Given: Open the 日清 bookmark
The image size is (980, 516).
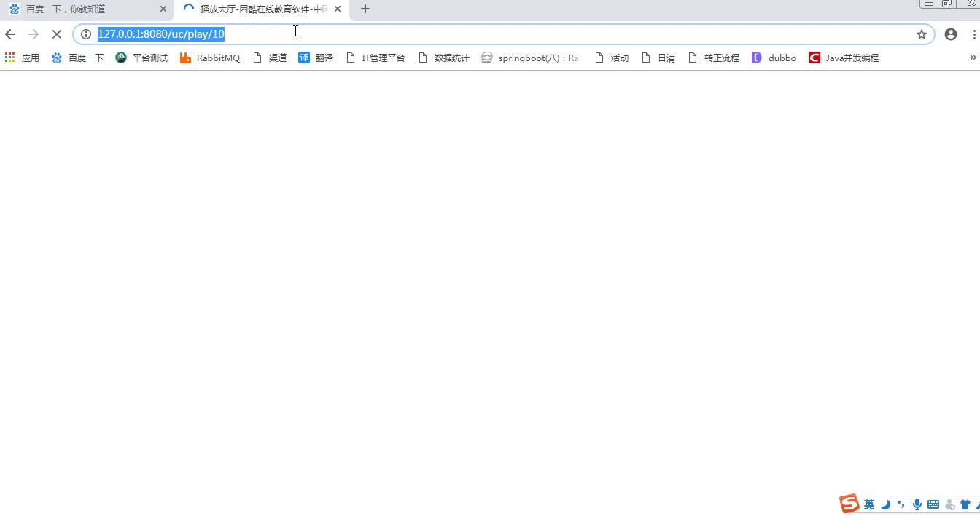Looking at the screenshot, I should point(658,58).
